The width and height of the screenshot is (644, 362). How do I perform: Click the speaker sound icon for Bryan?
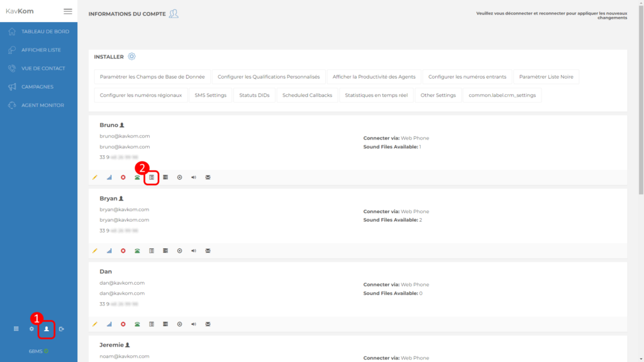tap(194, 251)
